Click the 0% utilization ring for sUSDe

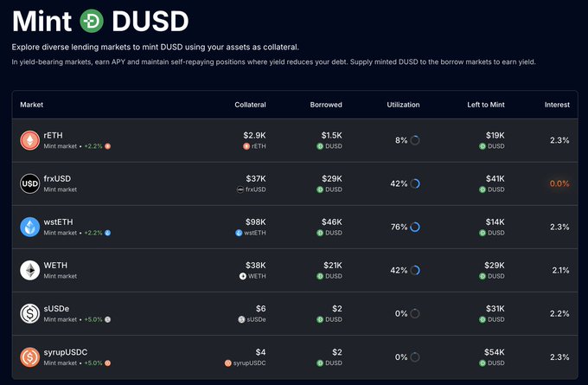coord(415,314)
